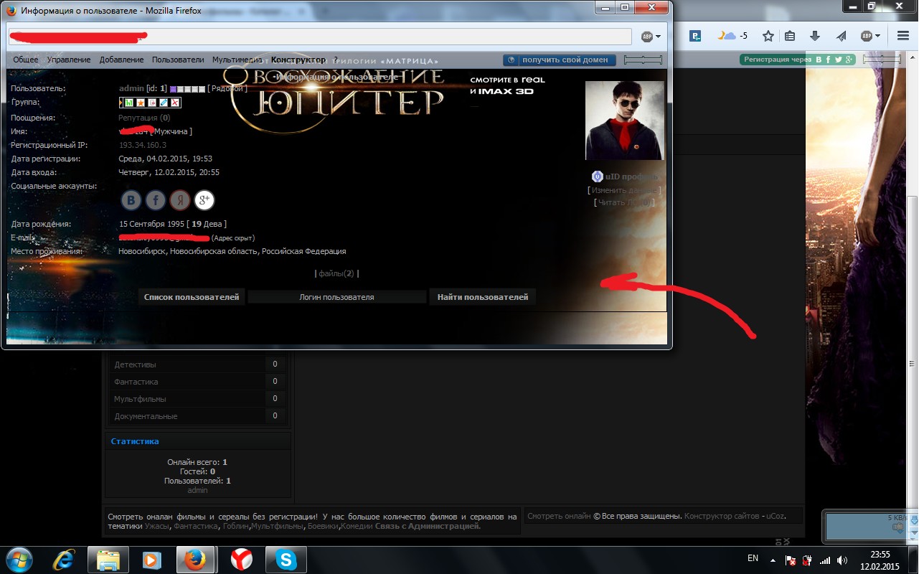924x574 pixels.
Task: Click the ? help menu item
Action: pyautogui.click(x=335, y=60)
